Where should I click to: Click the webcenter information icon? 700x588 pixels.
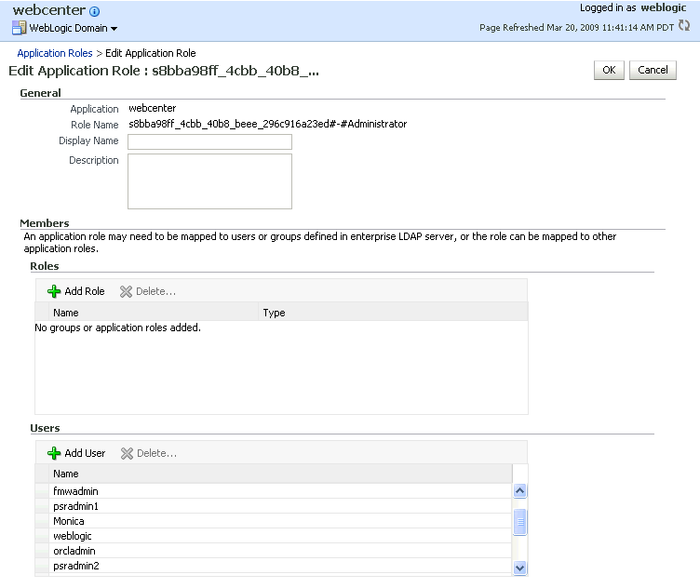point(95,11)
